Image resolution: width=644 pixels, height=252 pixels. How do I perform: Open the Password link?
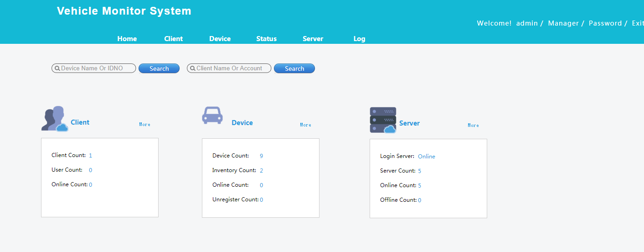[605, 23]
